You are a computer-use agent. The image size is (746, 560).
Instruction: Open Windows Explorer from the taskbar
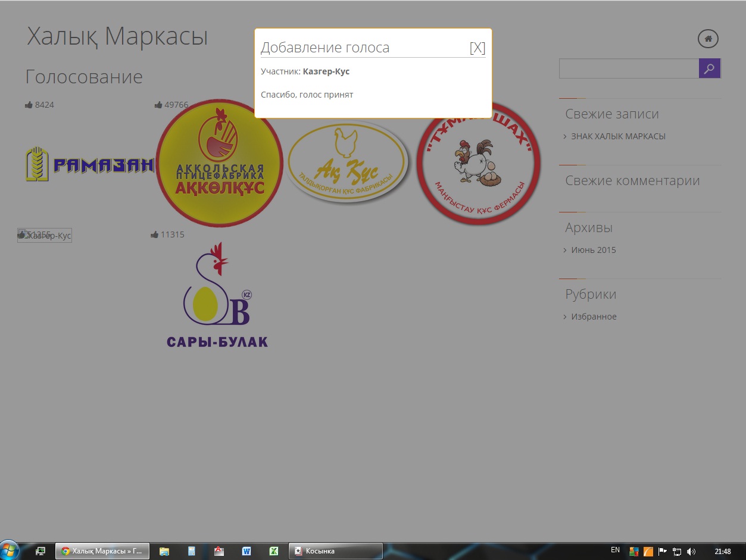(164, 551)
